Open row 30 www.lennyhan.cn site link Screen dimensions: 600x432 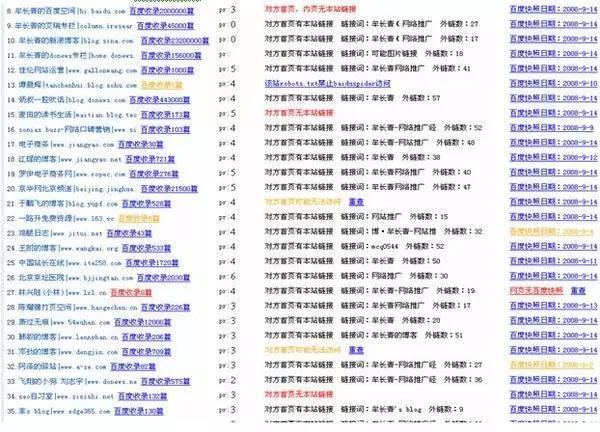pos(68,337)
